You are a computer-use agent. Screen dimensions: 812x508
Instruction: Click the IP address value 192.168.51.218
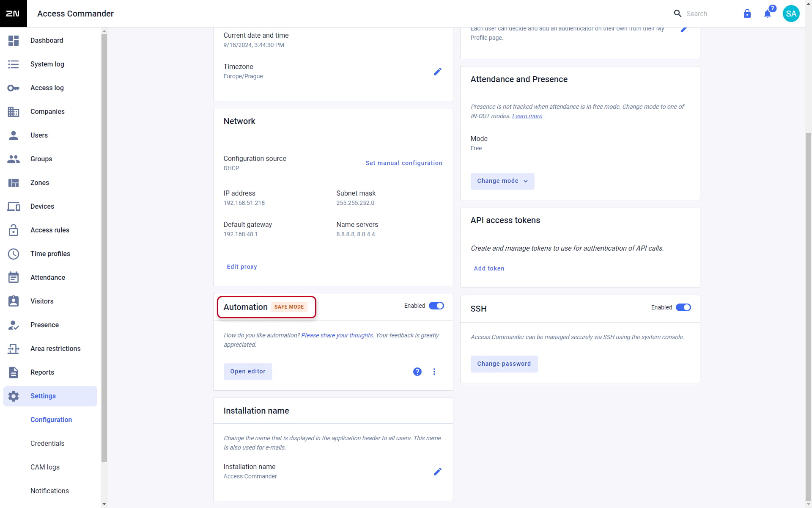pyautogui.click(x=244, y=203)
